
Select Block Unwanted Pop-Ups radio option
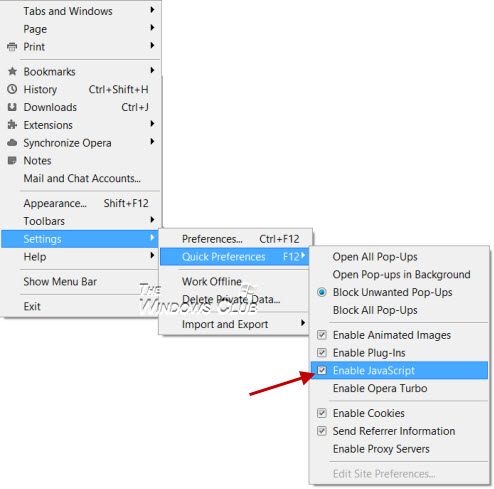[322, 292]
